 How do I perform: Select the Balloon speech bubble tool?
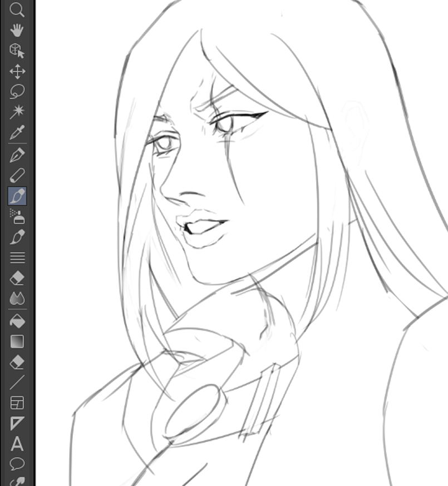tap(17, 464)
